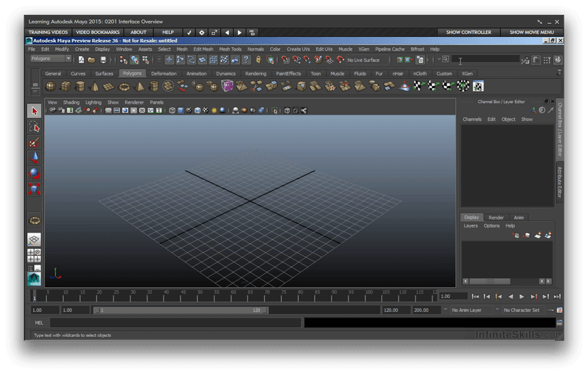
Task: Create a polygon plane from the shelf
Action: [x=109, y=87]
